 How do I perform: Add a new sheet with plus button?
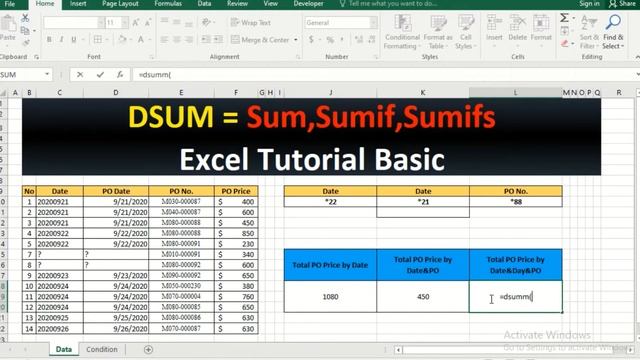pos(148,349)
